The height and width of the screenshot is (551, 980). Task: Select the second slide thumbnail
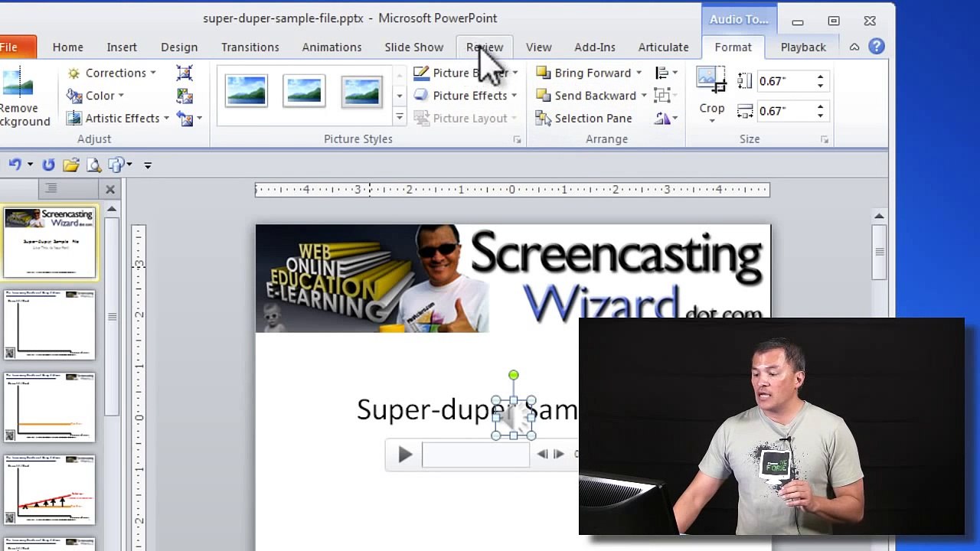pos(50,324)
